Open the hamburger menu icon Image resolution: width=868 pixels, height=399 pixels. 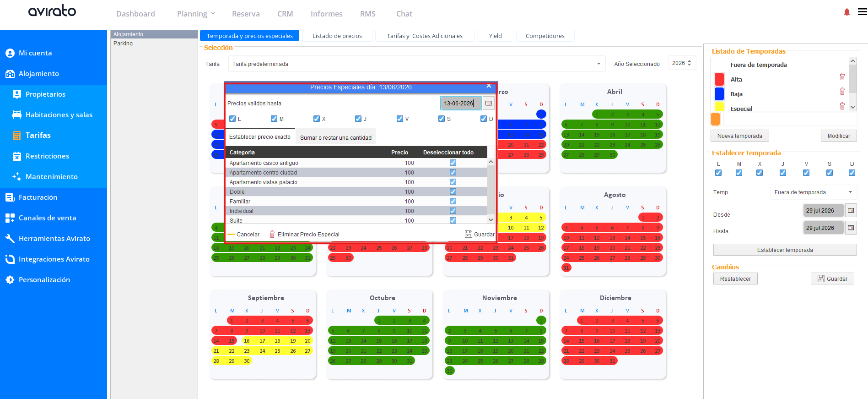point(862,12)
